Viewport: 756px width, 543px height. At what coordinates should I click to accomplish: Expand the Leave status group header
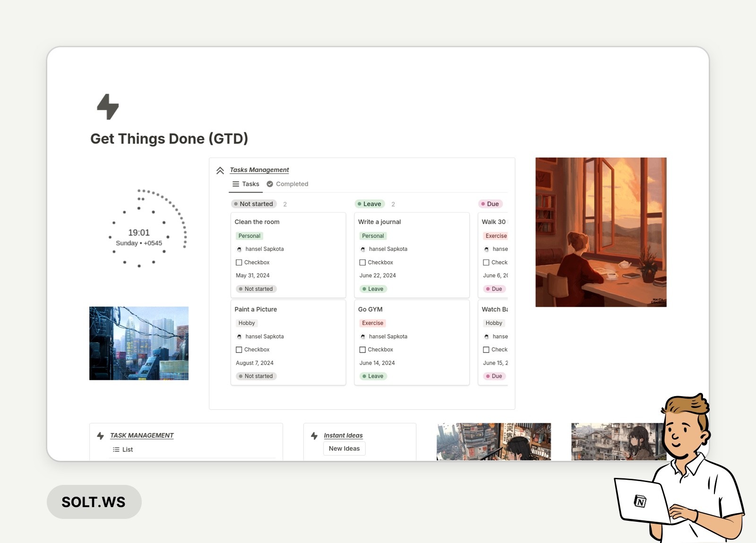[369, 204]
